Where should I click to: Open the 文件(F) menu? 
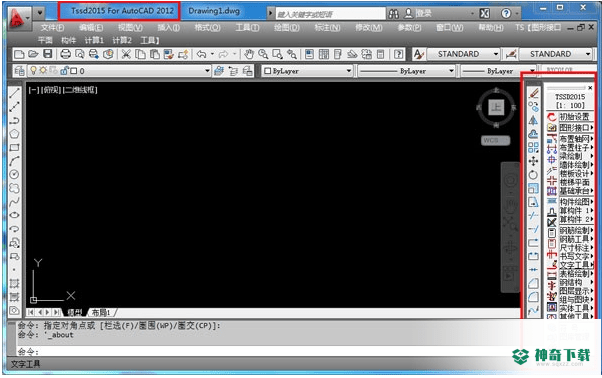(53, 28)
